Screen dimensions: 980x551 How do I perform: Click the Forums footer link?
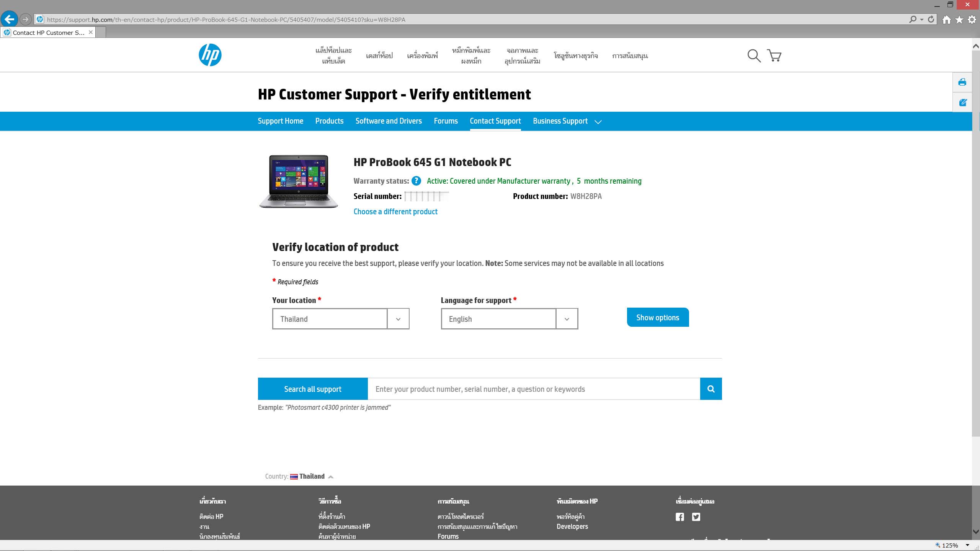click(448, 536)
